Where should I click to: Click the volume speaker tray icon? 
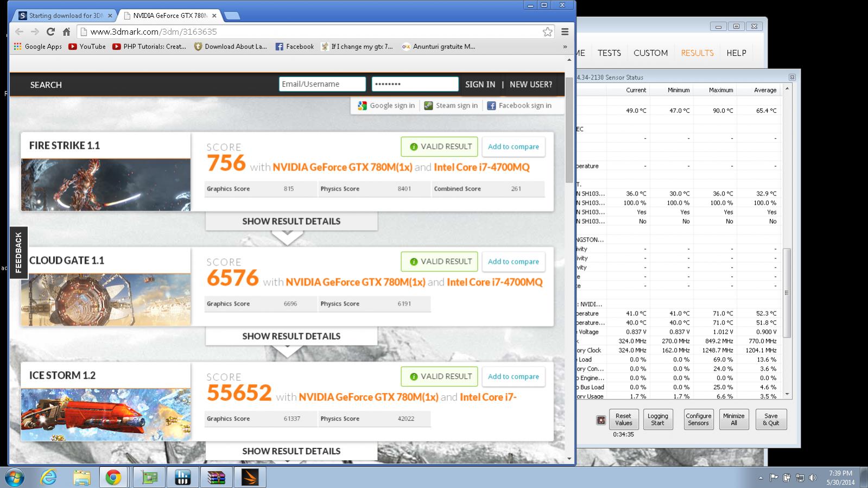tap(813, 478)
